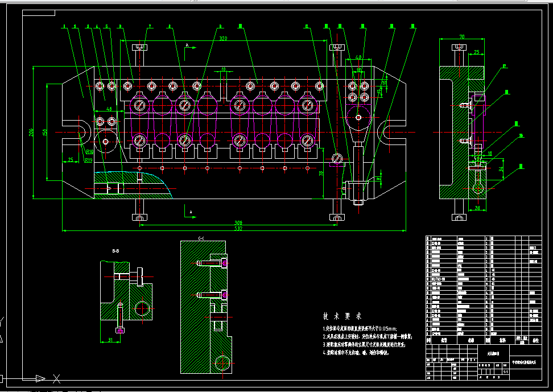Click the 28 dimension value
The width and height of the screenshot is (553, 392).
(x=477, y=208)
